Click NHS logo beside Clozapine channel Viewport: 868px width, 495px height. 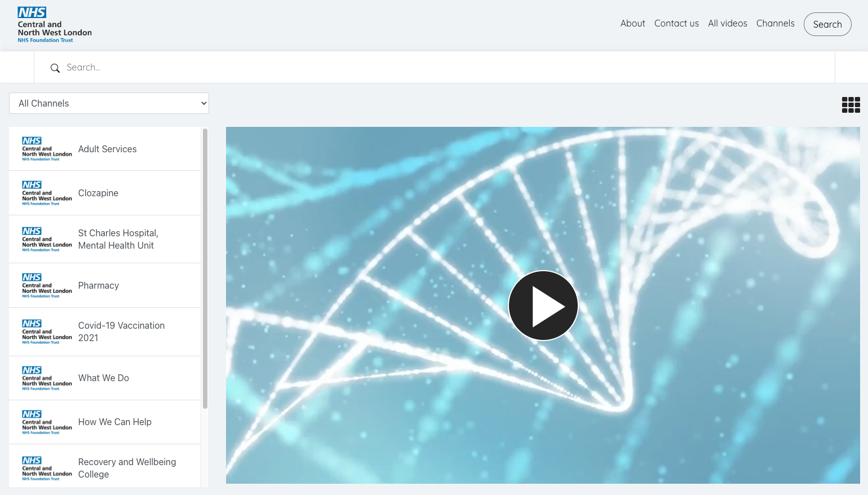pyautogui.click(x=47, y=193)
